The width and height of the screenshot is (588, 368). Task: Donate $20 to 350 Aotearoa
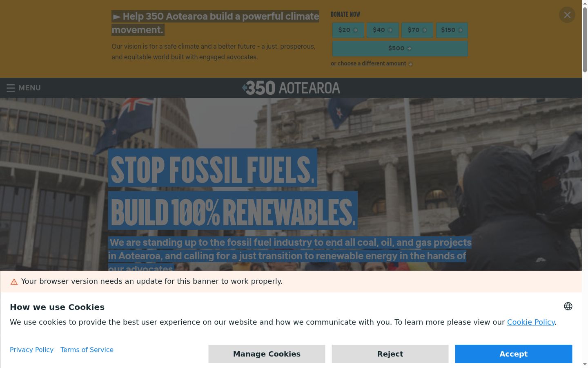click(348, 30)
